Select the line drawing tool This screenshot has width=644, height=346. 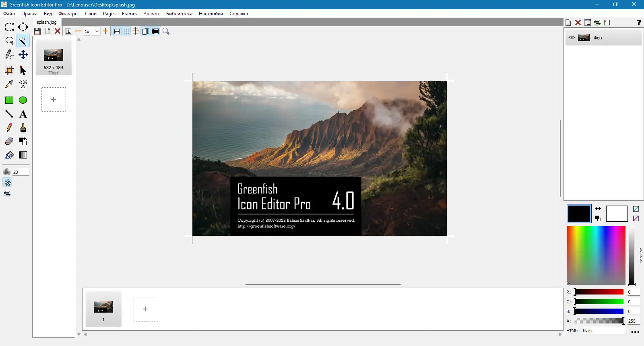(9, 114)
